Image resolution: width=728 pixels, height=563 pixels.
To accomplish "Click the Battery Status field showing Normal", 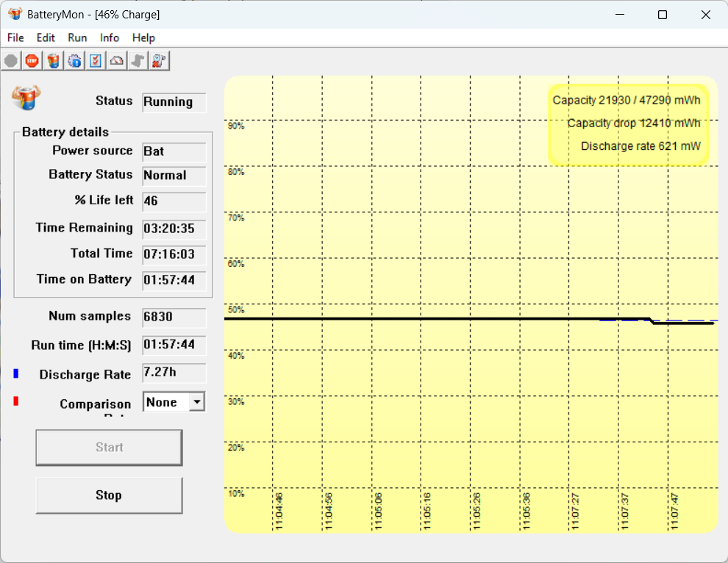I will click(174, 176).
